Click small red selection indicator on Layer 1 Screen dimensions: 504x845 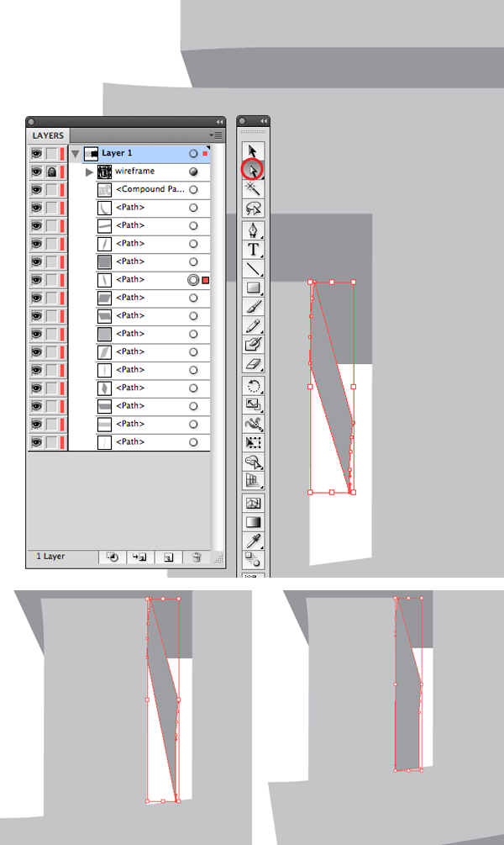[x=205, y=154]
